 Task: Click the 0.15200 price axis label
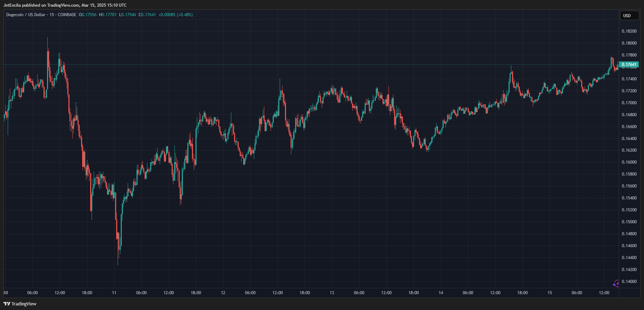629,210
